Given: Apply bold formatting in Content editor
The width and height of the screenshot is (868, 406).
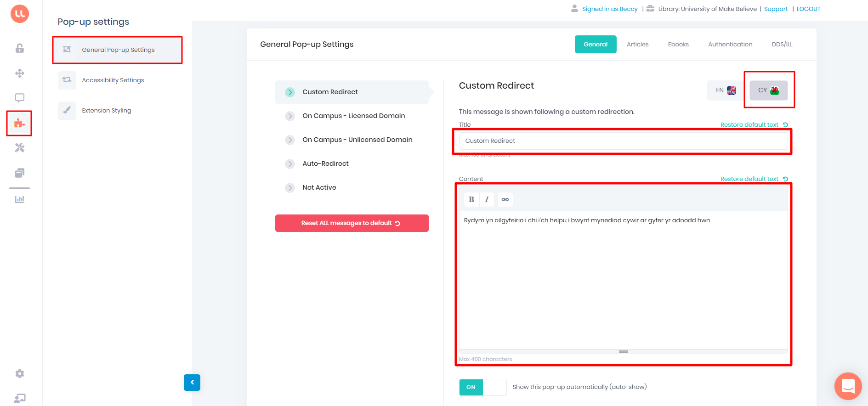Looking at the screenshot, I should (x=471, y=199).
